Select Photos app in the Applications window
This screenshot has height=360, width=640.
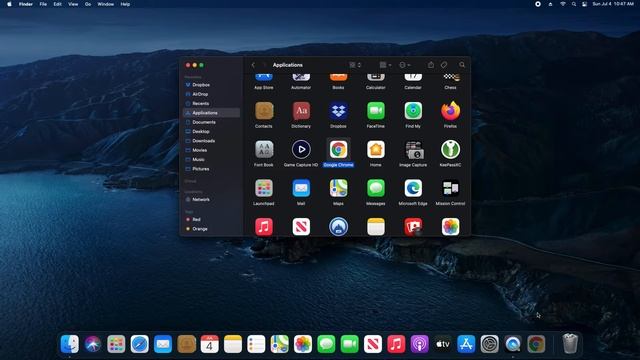tap(450, 227)
